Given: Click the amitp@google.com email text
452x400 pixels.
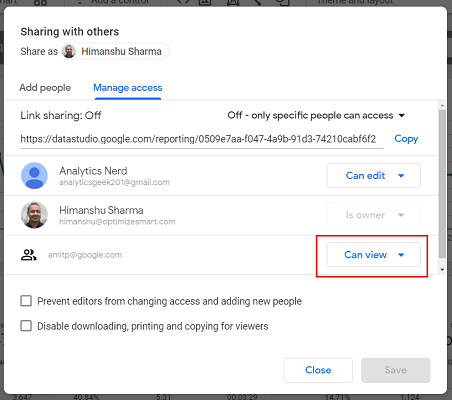Looking at the screenshot, I should pos(85,255).
